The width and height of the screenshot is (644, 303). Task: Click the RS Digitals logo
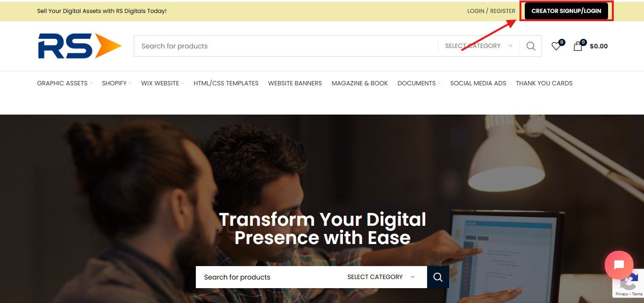(x=79, y=46)
